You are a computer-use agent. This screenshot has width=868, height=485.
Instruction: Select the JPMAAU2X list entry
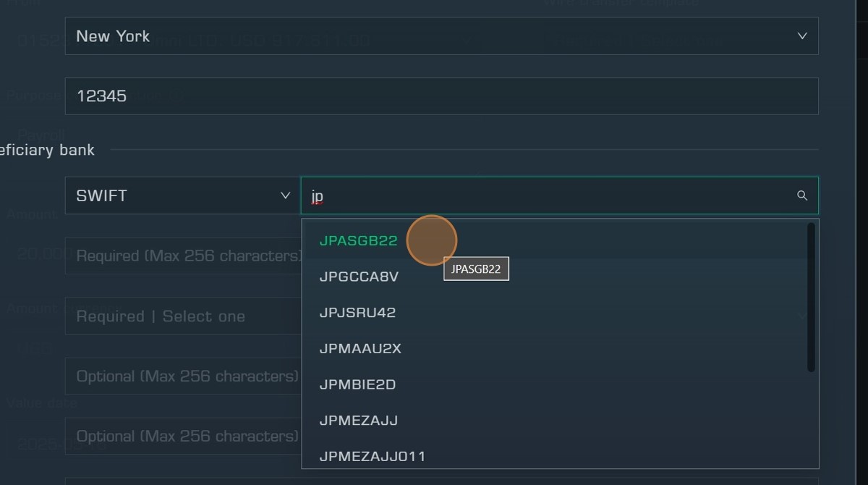[x=360, y=348]
